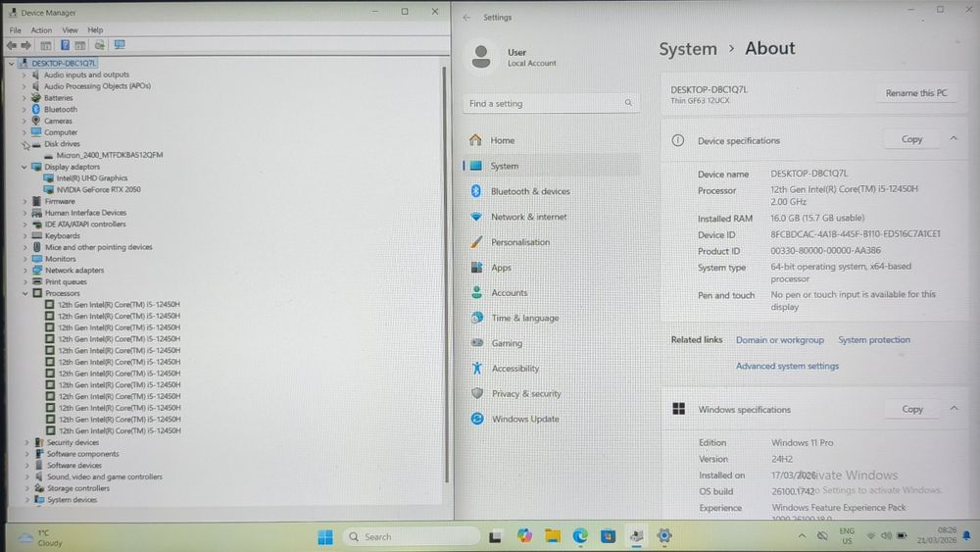Click the notification bell in system tray
Viewport: 980px width, 552px height.
point(967,535)
